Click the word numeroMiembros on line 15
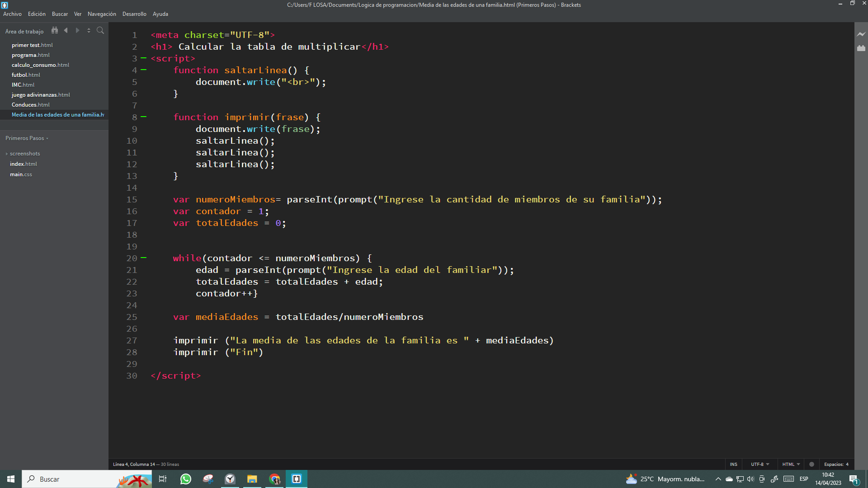Screen dimensions: 868x488 click(x=236, y=199)
